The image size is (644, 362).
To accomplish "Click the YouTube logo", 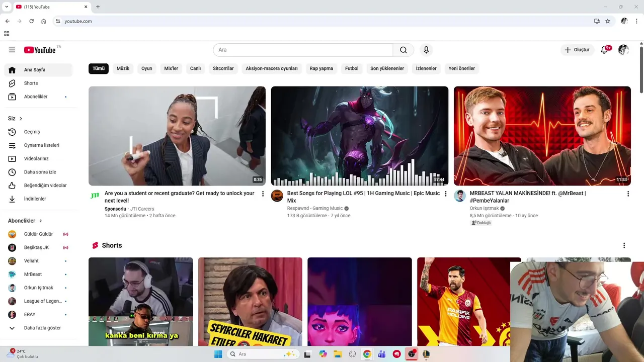I will tap(40, 50).
